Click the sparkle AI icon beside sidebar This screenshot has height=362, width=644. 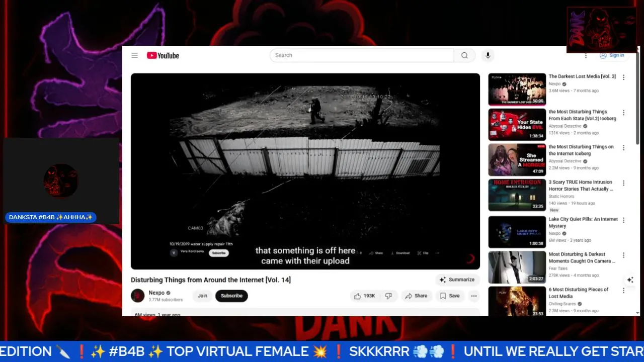[630, 280]
